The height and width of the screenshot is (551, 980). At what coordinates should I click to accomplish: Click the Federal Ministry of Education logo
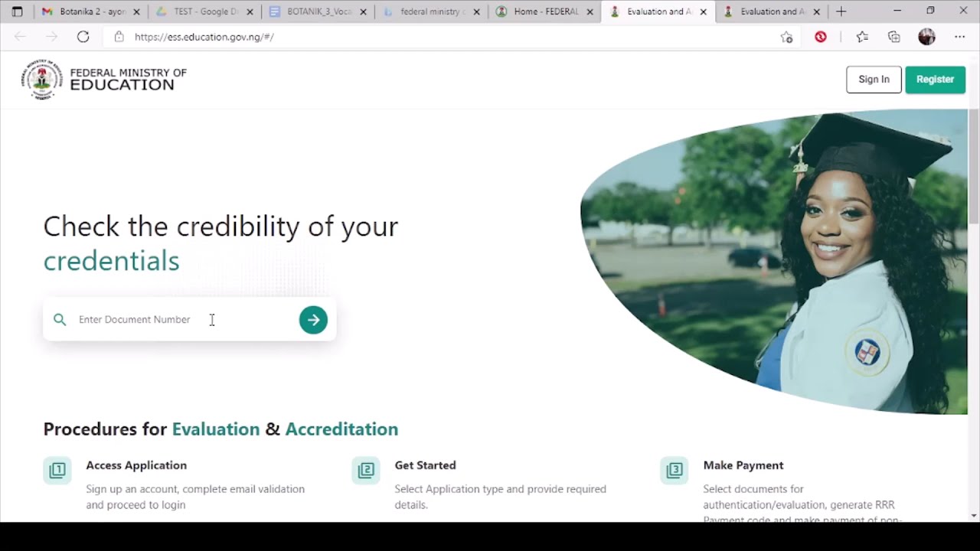click(x=104, y=80)
